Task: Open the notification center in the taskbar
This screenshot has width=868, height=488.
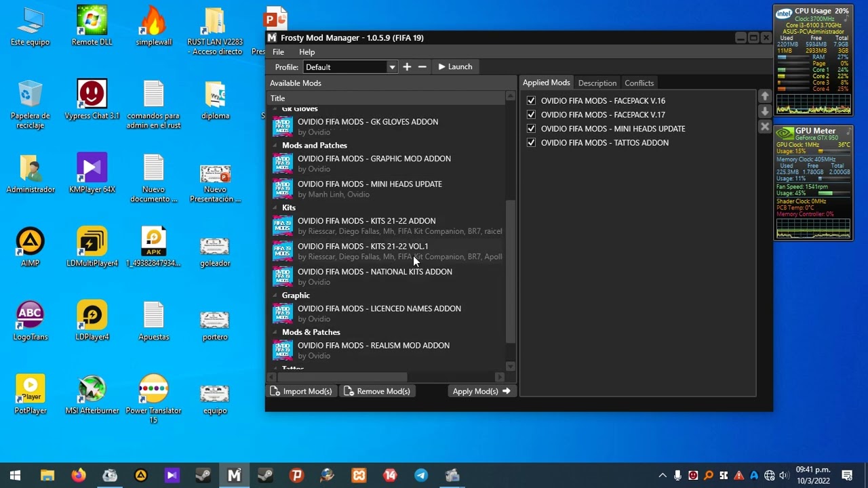Action: 847,475
